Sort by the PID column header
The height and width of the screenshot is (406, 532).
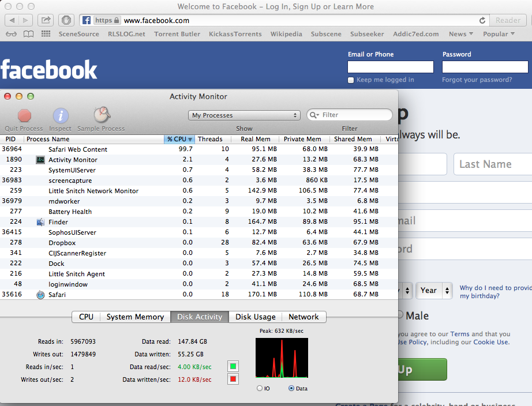pyautogui.click(x=12, y=139)
